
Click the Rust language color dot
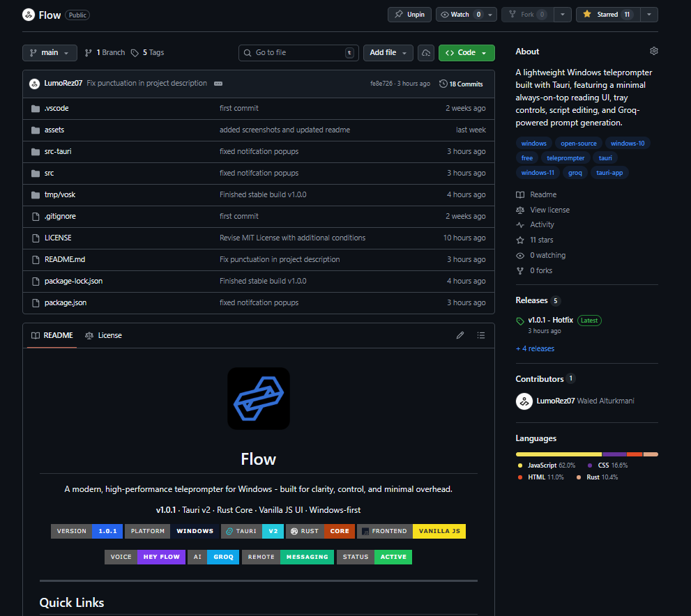pos(579,477)
